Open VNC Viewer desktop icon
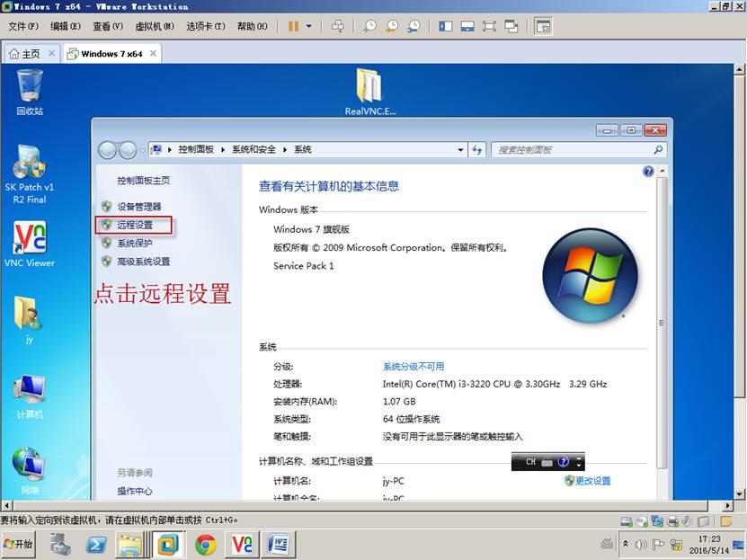The width and height of the screenshot is (747, 560). point(29,244)
